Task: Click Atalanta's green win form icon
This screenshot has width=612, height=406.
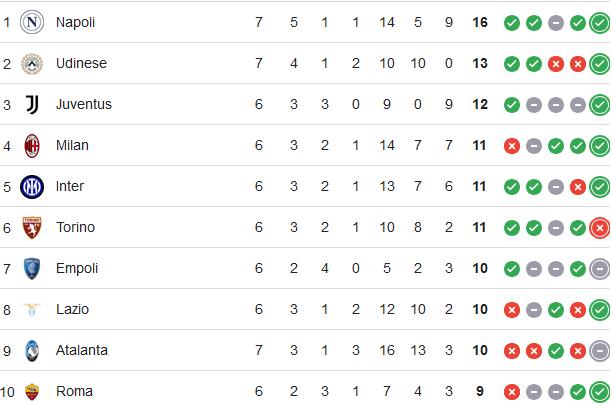Action: 555,350
